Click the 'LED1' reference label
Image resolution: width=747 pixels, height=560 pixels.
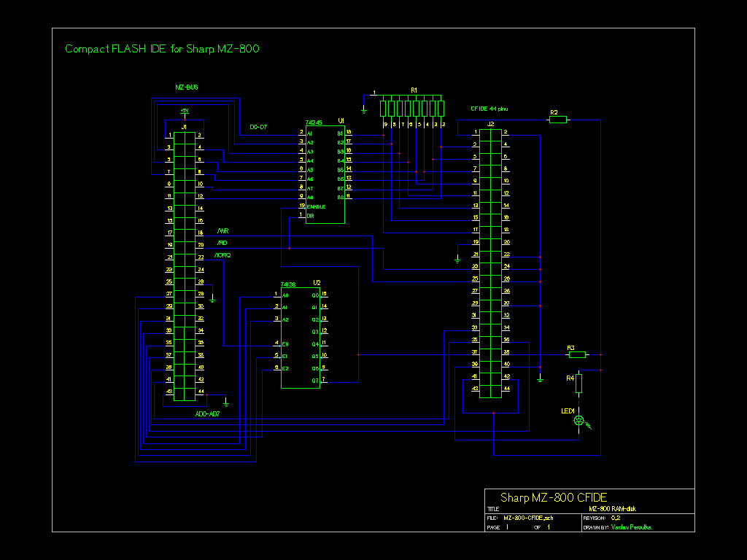(x=568, y=411)
